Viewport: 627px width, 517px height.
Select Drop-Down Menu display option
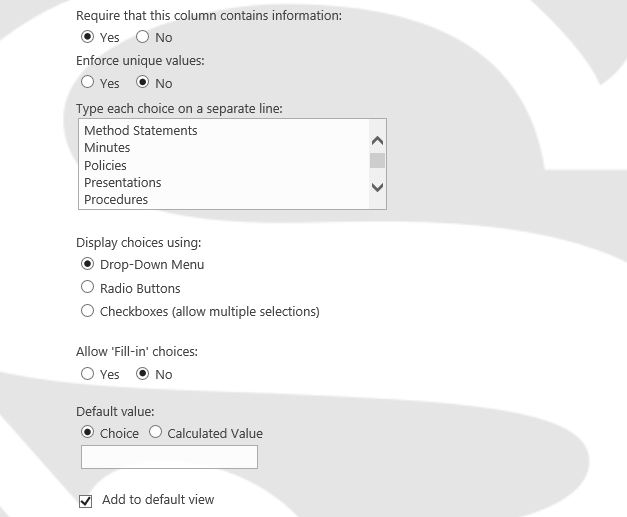[88, 264]
